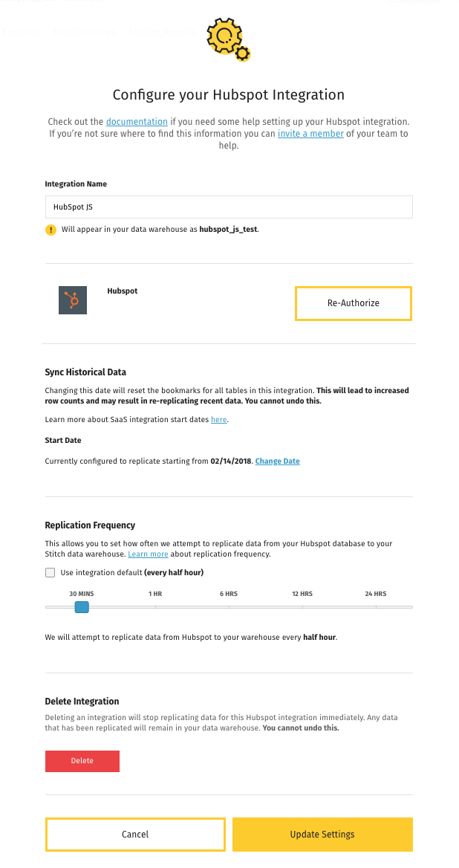
Task: Click the red Delete button
Action: click(x=82, y=761)
